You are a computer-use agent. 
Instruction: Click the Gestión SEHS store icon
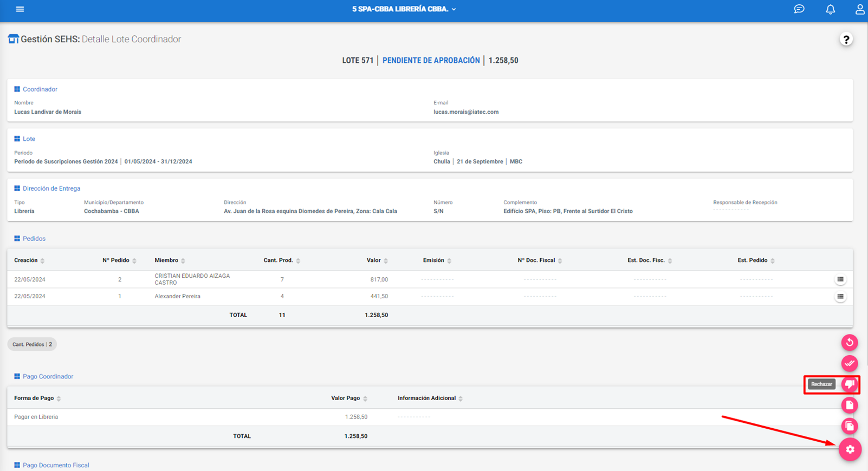pos(13,39)
